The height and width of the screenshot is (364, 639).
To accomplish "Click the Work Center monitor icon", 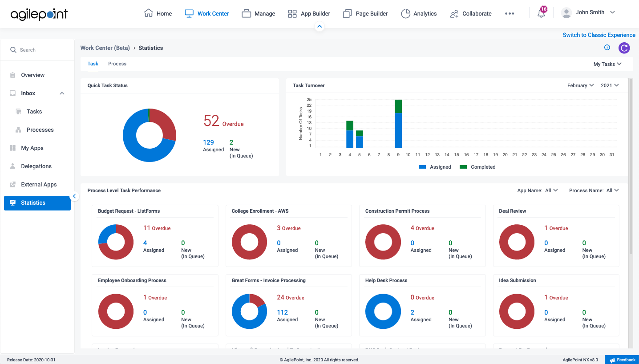I will [x=190, y=13].
